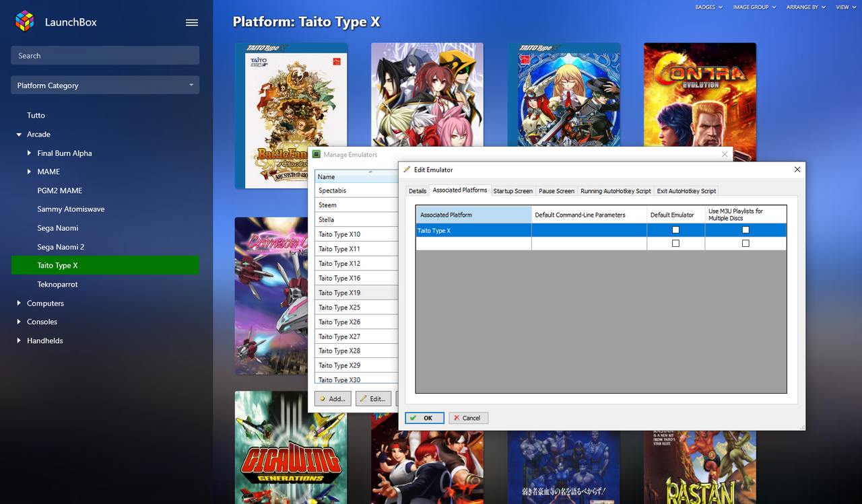Open the Image Group dropdown menu

click(754, 7)
